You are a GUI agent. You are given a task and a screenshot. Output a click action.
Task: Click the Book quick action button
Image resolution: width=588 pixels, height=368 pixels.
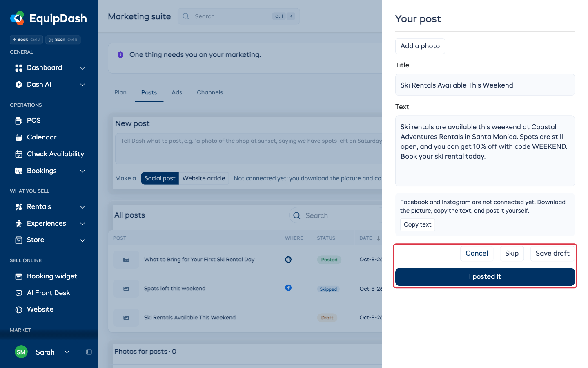pyautogui.click(x=26, y=40)
